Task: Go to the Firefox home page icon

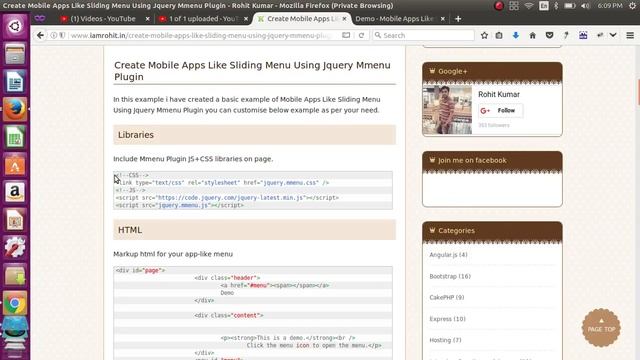Action: [533, 36]
